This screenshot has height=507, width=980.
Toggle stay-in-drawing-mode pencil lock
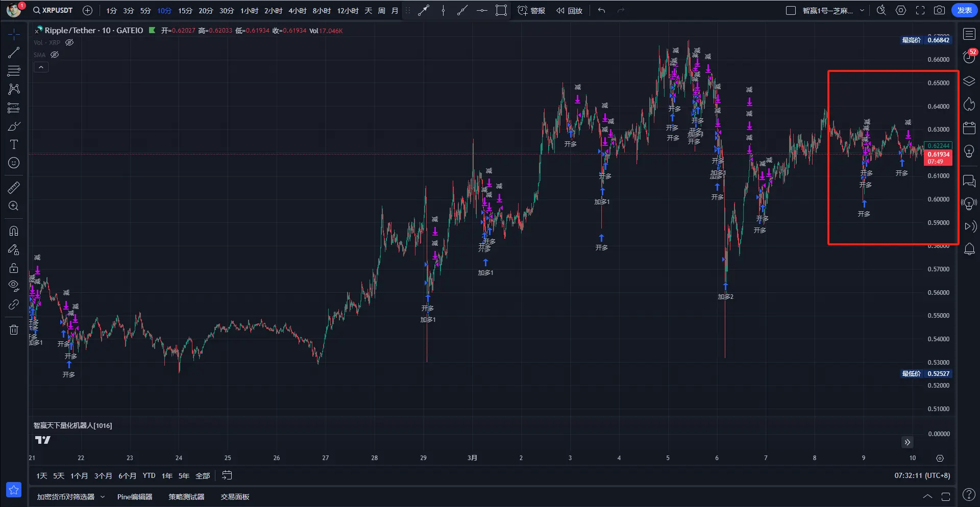(14, 249)
